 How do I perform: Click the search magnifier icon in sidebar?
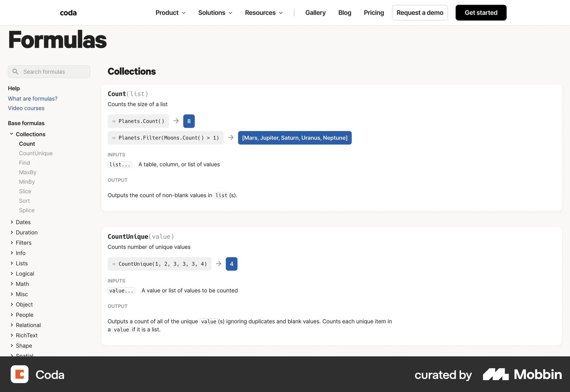[15, 72]
